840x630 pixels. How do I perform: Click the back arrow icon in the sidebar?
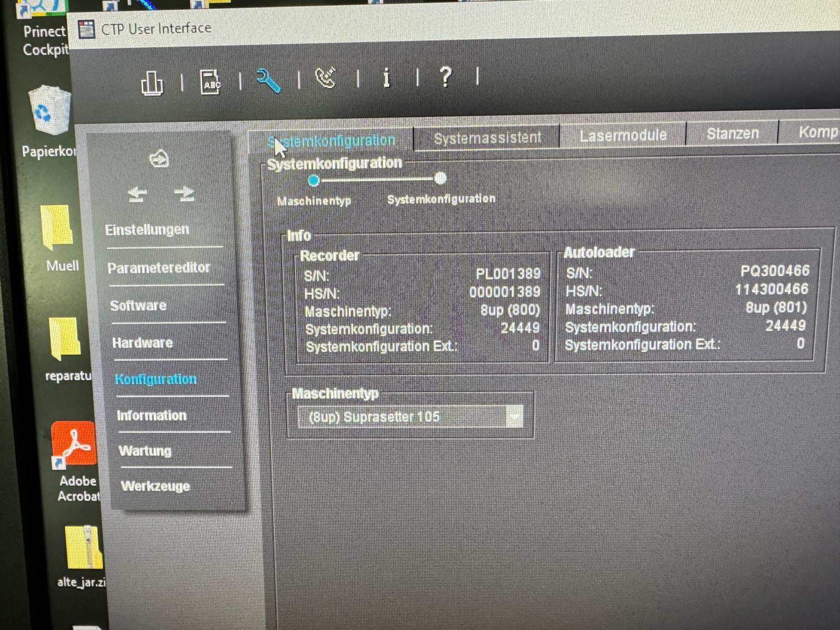click(136, 193)
